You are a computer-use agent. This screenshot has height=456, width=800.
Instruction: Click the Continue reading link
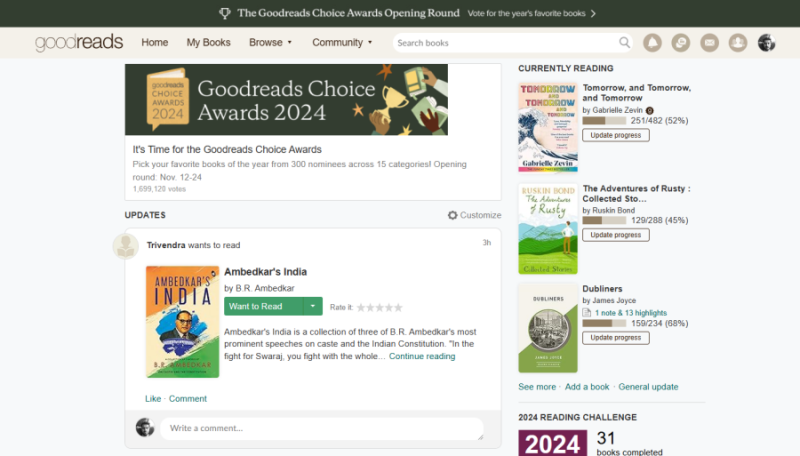422,356
